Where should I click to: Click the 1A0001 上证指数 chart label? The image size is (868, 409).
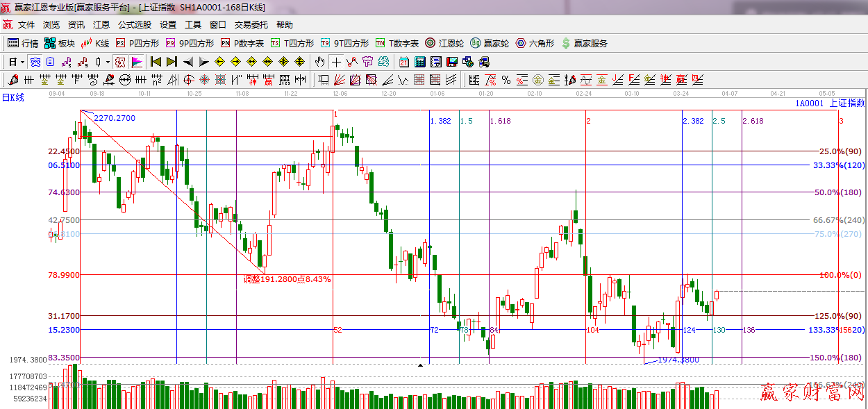(x=830, y=103)
